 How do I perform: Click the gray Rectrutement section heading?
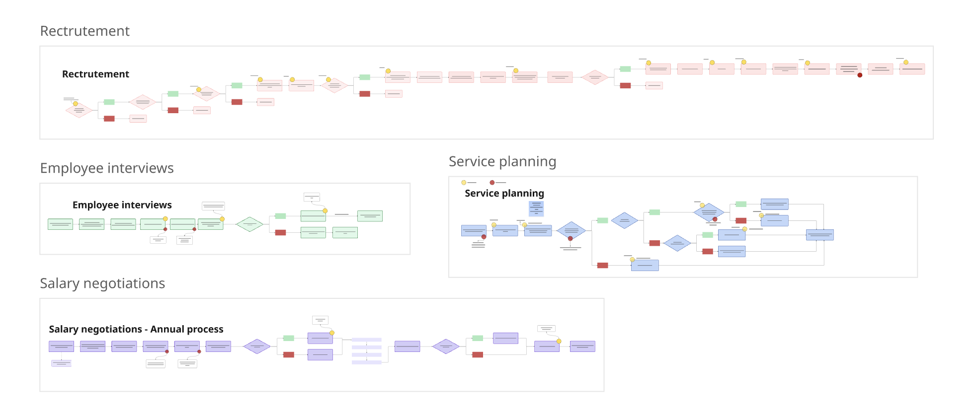point(84,31)
